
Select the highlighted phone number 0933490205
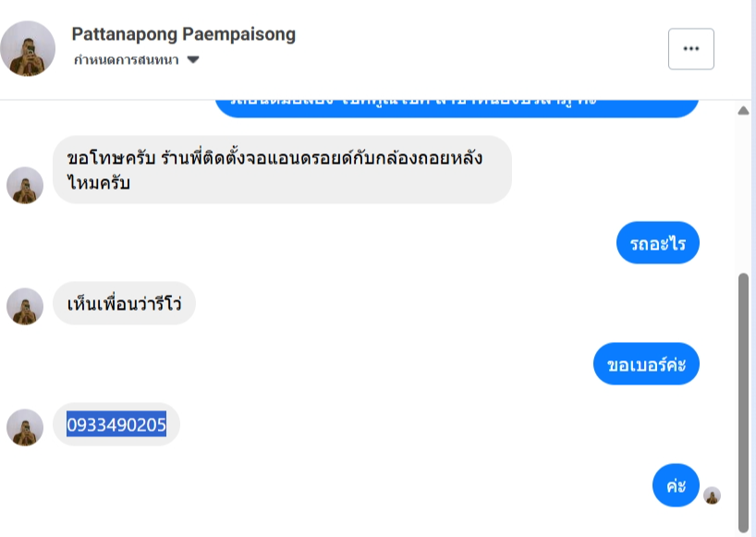coord(116,424)
